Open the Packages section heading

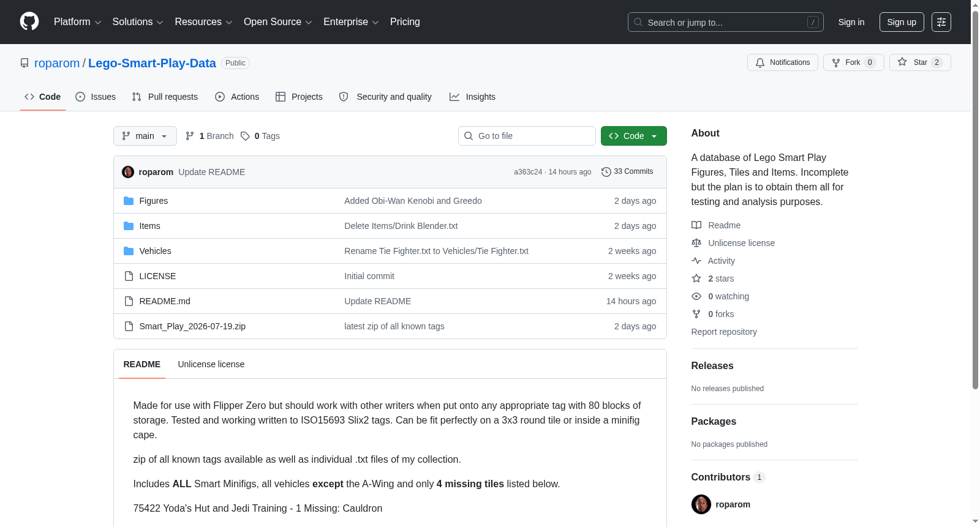(714, 421)
